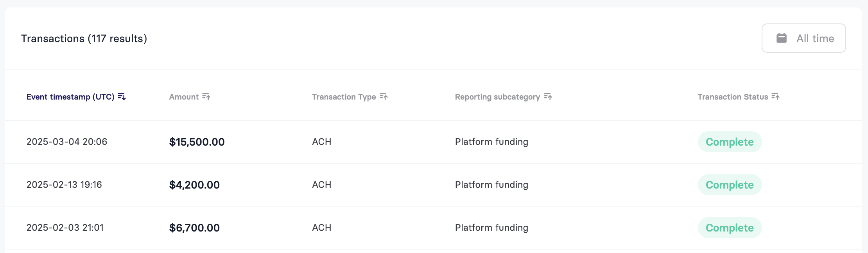The width and height of the screenshot is (868, 253).
Task: Open the All time date range dropdown
Action: click(x=803, y=38)
